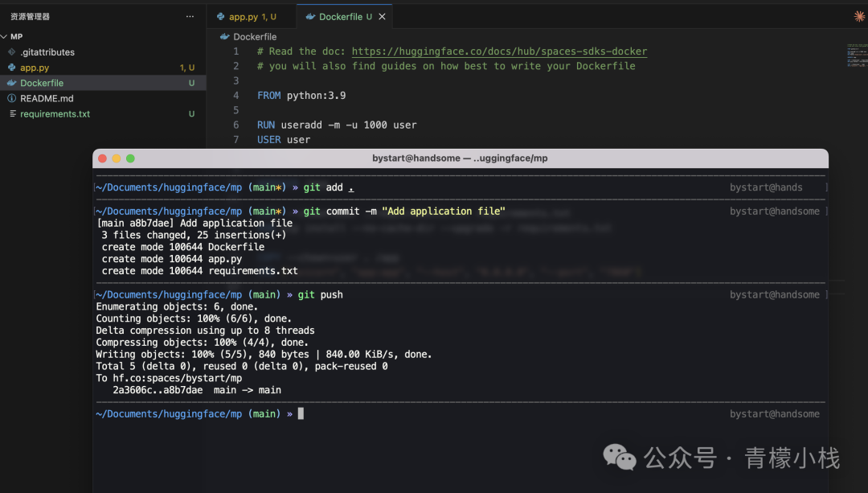
Task: Click the "To hf.co:spaces/bystart/mp" output line
Action: tap(169, 378)
